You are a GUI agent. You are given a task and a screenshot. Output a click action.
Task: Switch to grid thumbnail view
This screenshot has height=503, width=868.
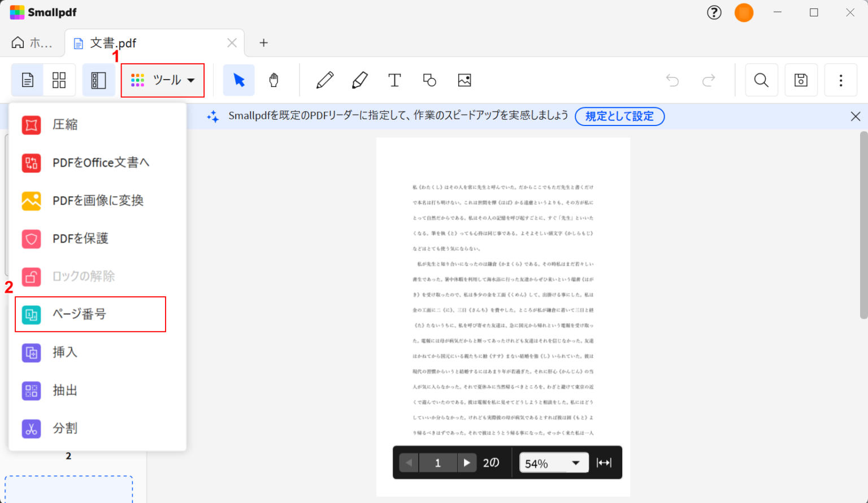(x=59, y=80)
